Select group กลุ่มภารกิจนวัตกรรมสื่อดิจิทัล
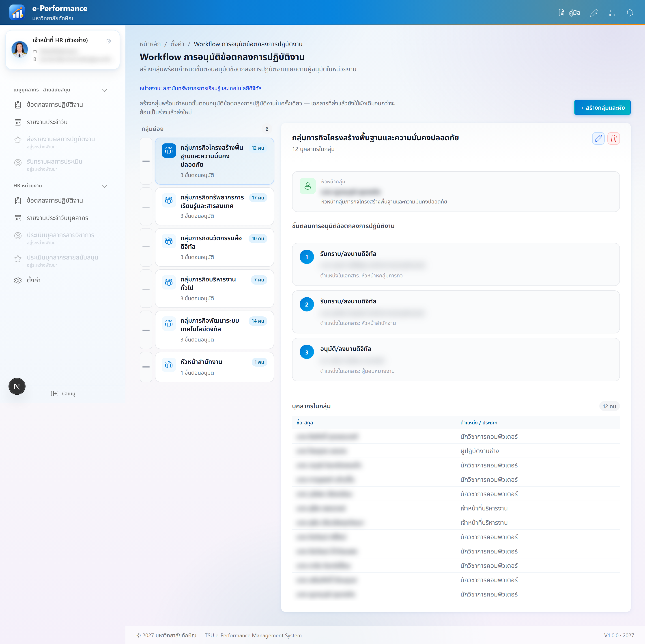Viewport: 645px width, 644px height. click(x=214, y=247)
